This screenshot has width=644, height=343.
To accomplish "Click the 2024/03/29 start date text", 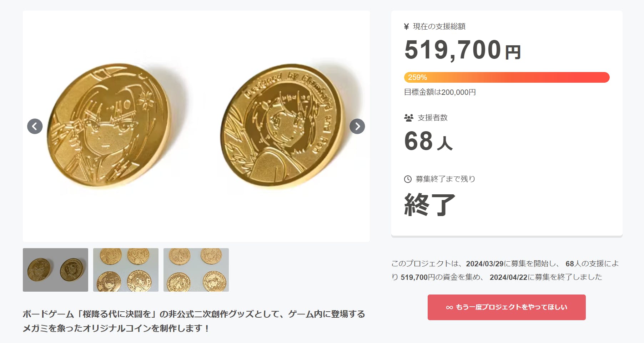I will (484, 264).
